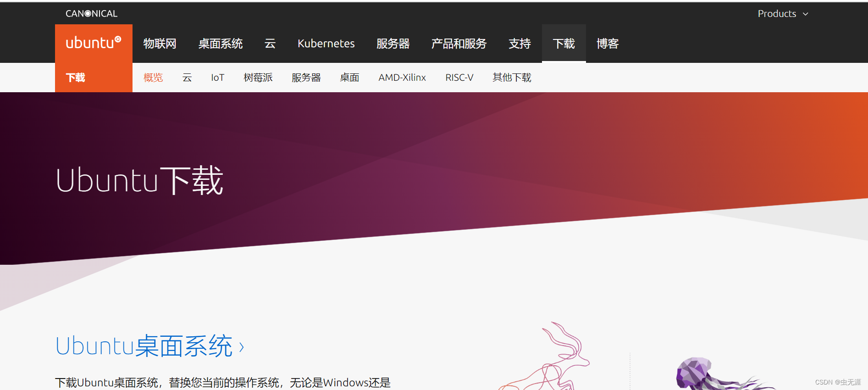Click the ubuntu logo

(x=94, y=43)
